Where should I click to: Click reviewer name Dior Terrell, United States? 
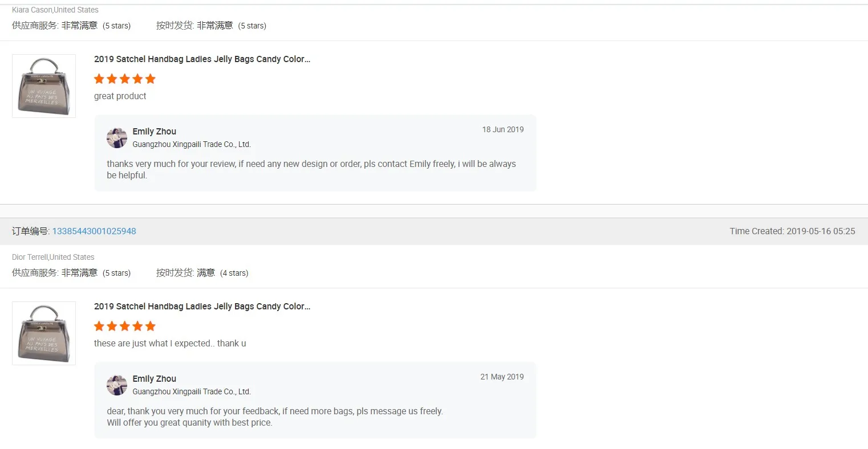click(x=53, y=257)
